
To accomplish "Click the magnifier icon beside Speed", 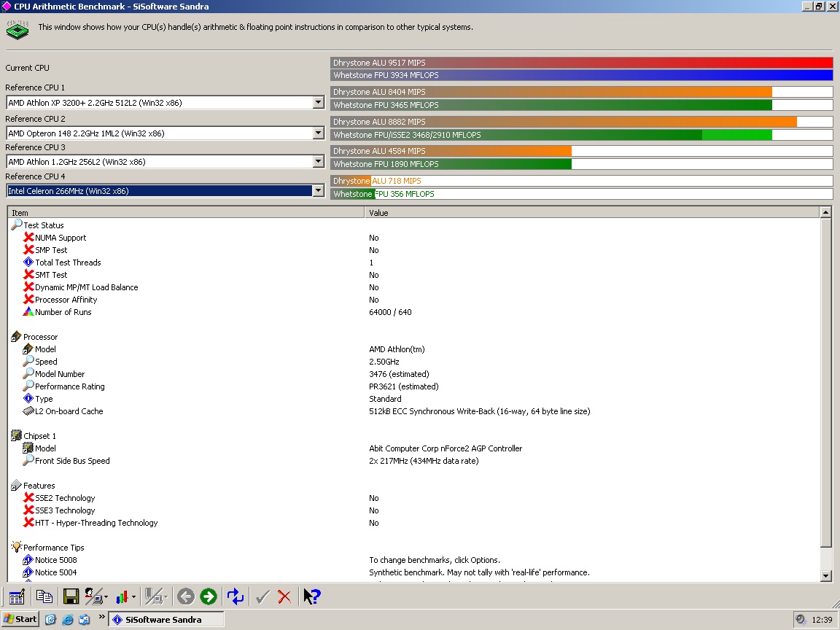I will click(x=28, y=361).
